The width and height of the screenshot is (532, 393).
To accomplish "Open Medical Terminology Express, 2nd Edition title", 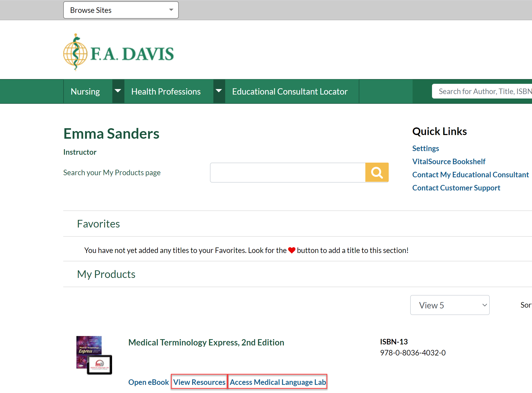I will [x=206, y=342].
